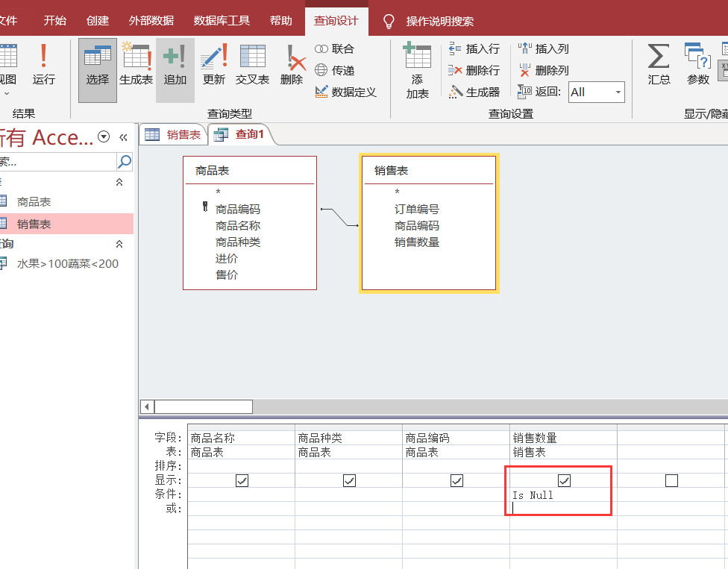Click 删除行 (Delete Rows)
728x569 pixels.
coord(474,70)
